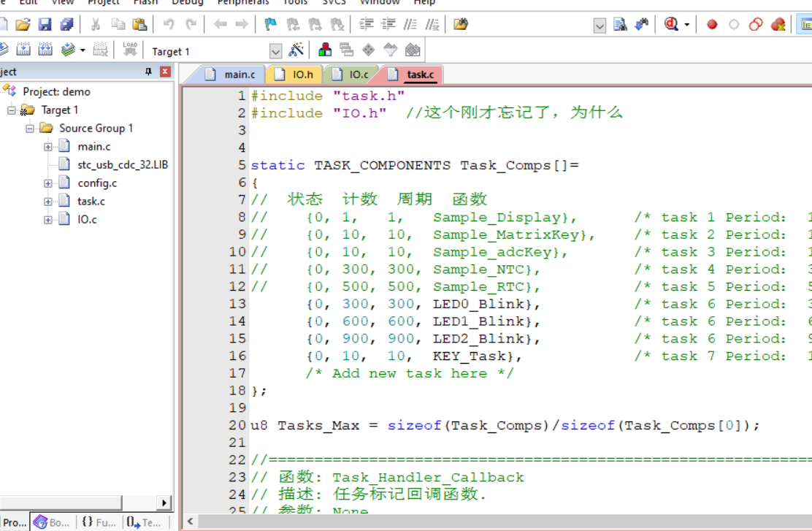The width and height of the screenshot is (812, 531).
Task: Open the find text combo box dropdown
Action: (x=600, y=26)
